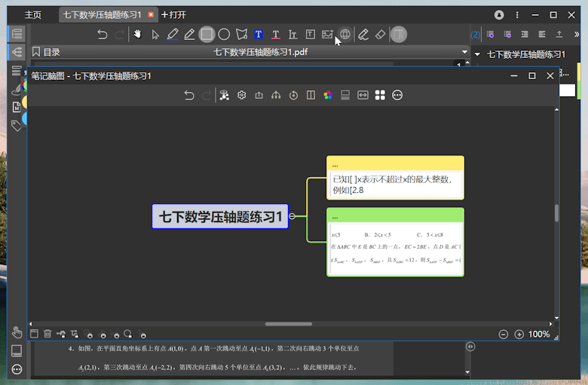Toggle the split panel view button
This screenshot has height=385, width=588.
[398, 35]
